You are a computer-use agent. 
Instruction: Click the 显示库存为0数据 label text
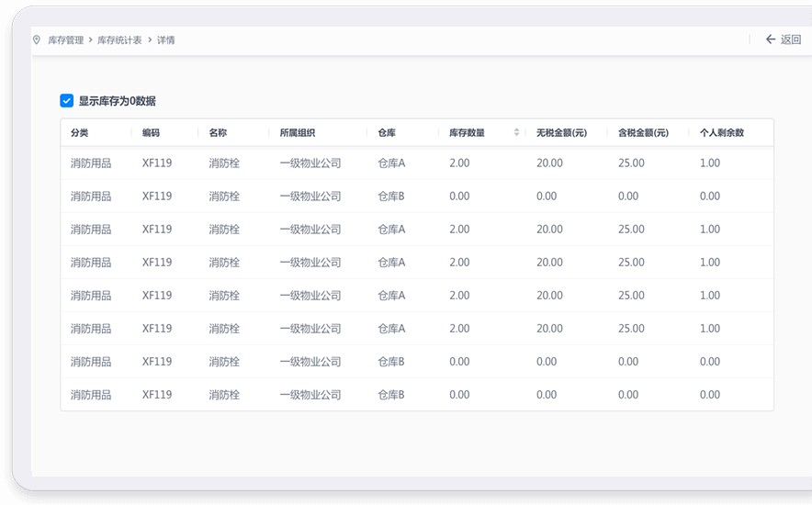click(x=118, y=101)
